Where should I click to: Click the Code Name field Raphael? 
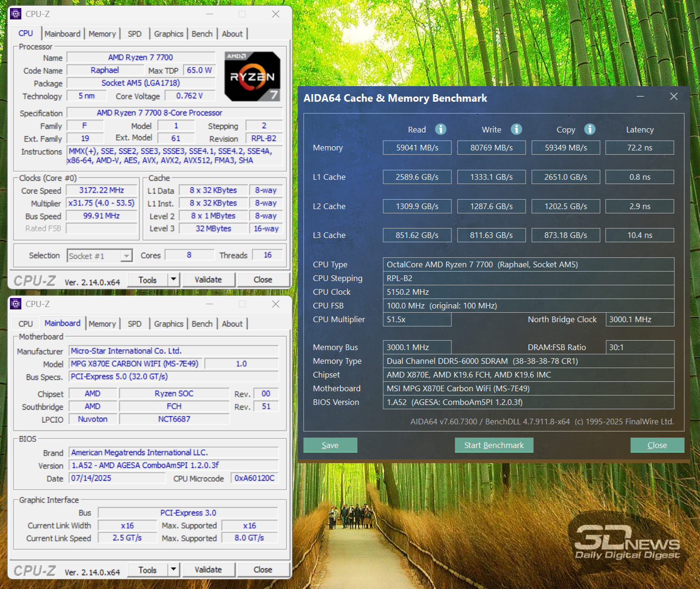pos(105,70)
